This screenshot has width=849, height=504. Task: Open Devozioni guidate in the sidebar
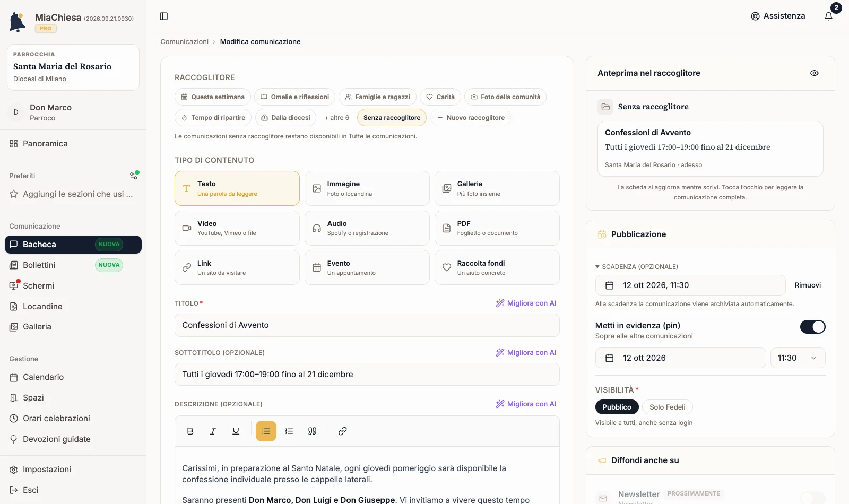pyautogui.click(x=73, y=439)
